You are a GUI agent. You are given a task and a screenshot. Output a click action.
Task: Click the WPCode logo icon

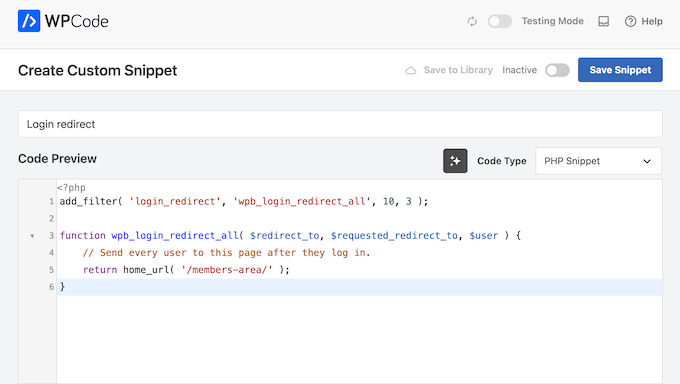(29, 21)
